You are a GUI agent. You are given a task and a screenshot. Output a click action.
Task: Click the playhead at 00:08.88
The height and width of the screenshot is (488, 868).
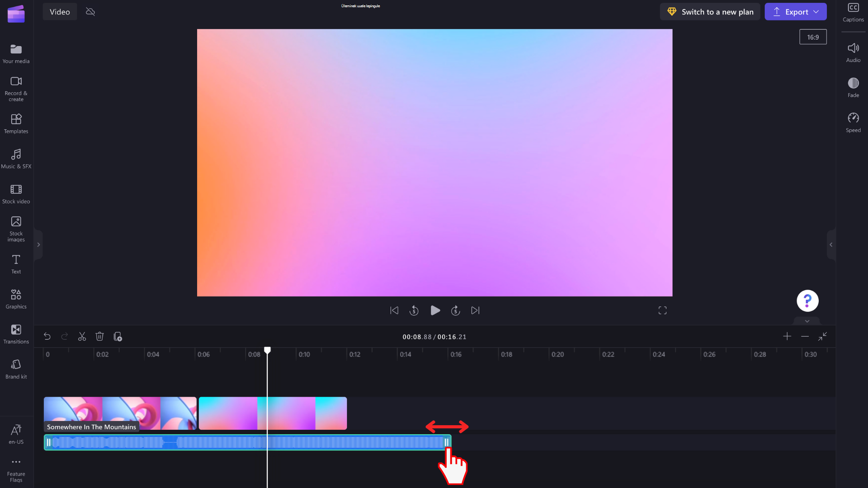point(268,350)
